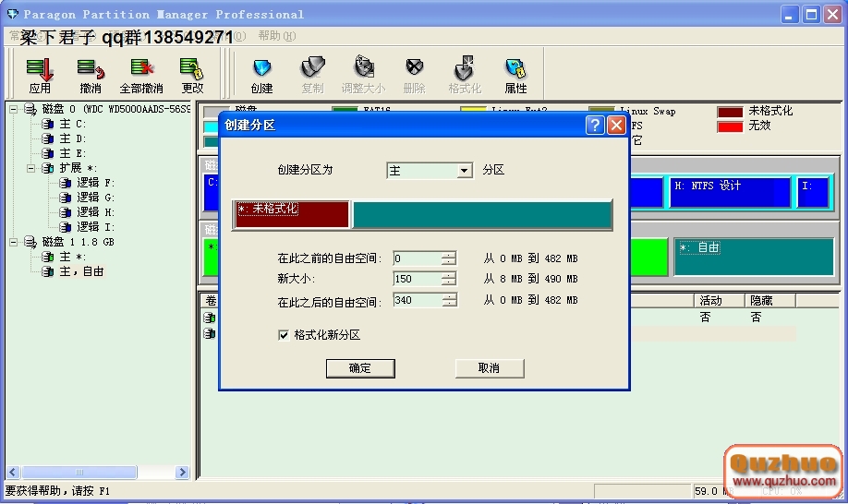Click the 未格式化 legend color swatch
This screenshot has width=848, height=504.
click(x=730, y=112)
